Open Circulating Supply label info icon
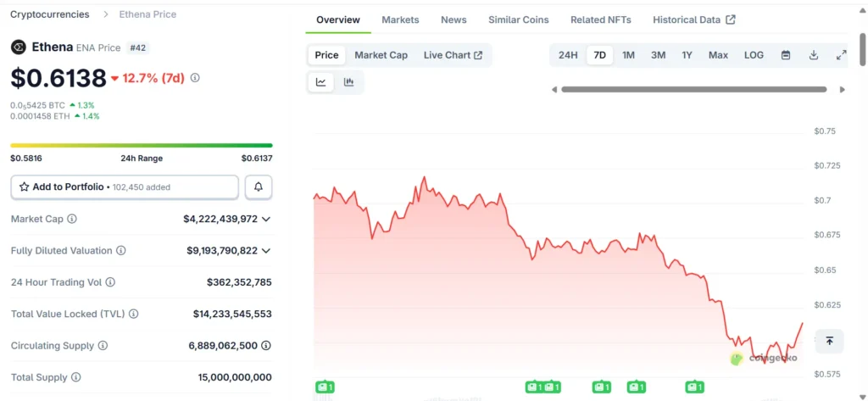 pyautogui.click(x=103, y=346)
